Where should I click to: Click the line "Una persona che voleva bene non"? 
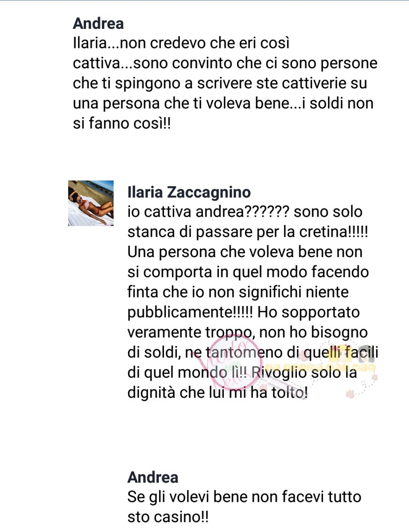[245, 252]
